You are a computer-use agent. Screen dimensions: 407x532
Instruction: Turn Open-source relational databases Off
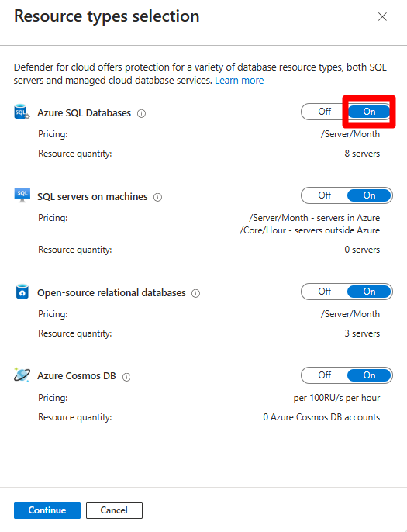click(x=324, y=292)
